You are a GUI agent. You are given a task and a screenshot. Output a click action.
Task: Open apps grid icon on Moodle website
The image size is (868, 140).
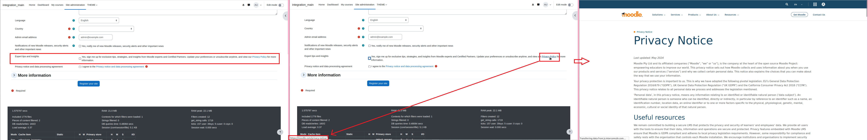(x=815, y=4)
